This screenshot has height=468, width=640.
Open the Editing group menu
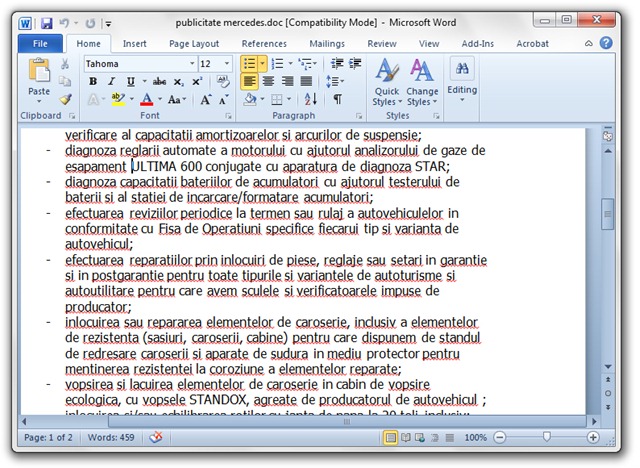point(462,80)
